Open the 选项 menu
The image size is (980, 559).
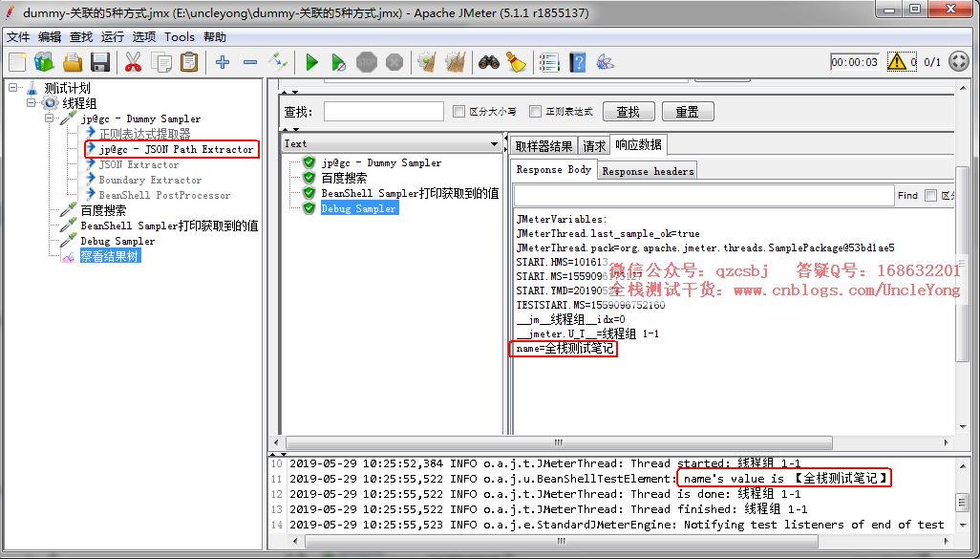pos(143,37)
